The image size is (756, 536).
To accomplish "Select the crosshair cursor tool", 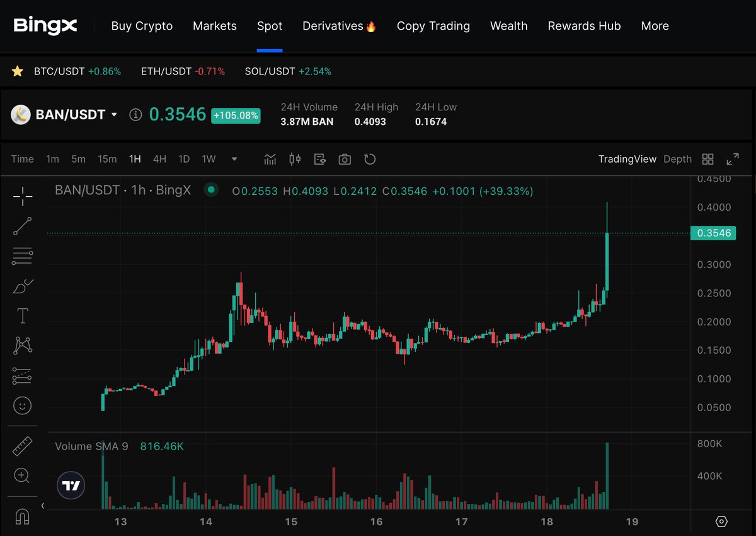I will tap(23, 196).
